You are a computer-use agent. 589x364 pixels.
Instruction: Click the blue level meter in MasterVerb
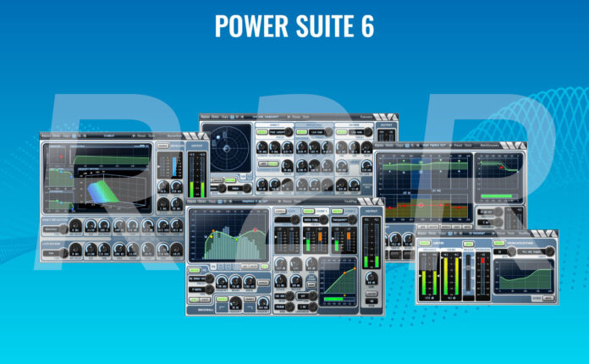(174, 167)
